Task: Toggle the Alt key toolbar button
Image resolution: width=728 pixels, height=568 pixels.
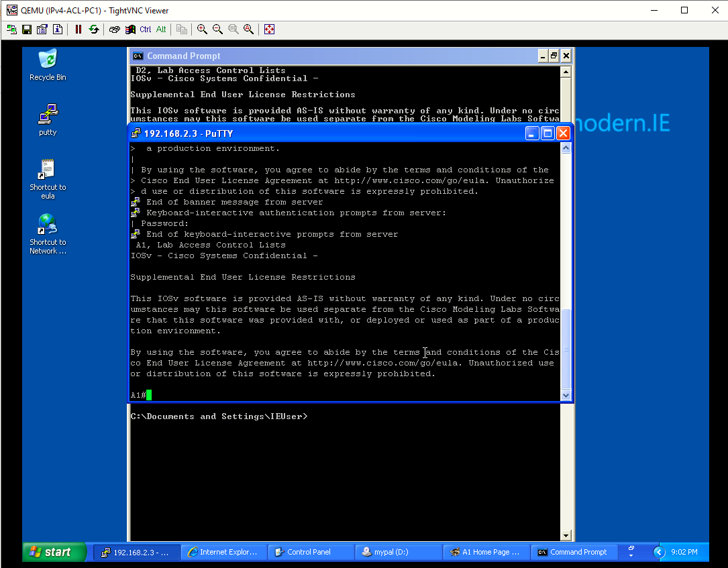Action: pos(161,30)
